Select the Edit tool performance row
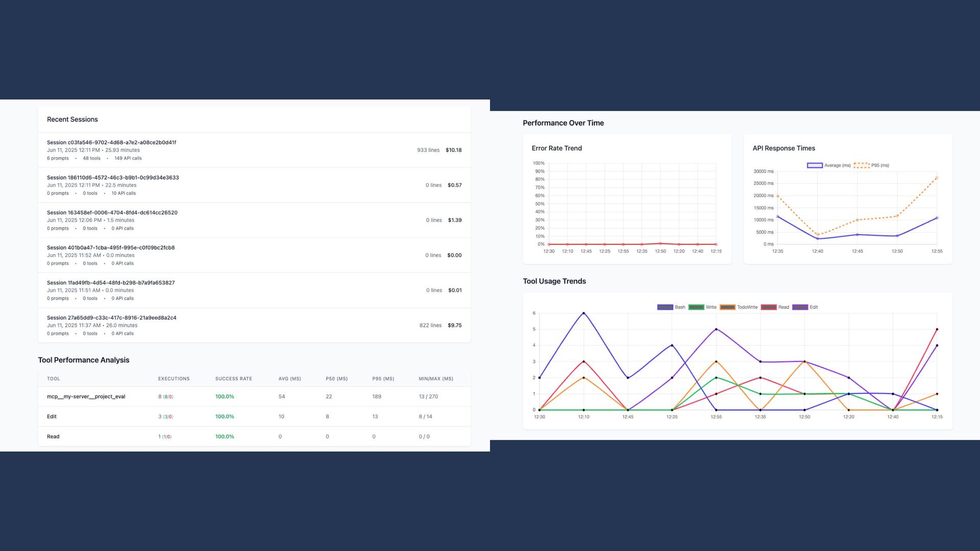 (52, 416)
